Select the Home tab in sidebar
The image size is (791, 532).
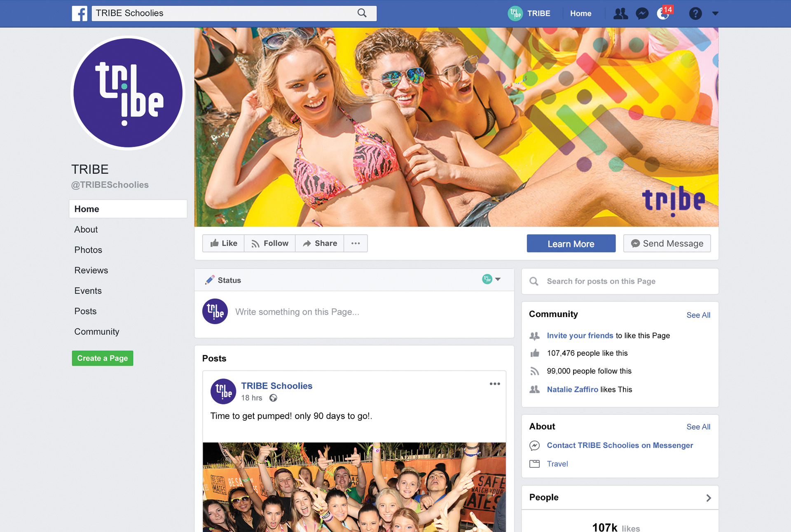128,209
